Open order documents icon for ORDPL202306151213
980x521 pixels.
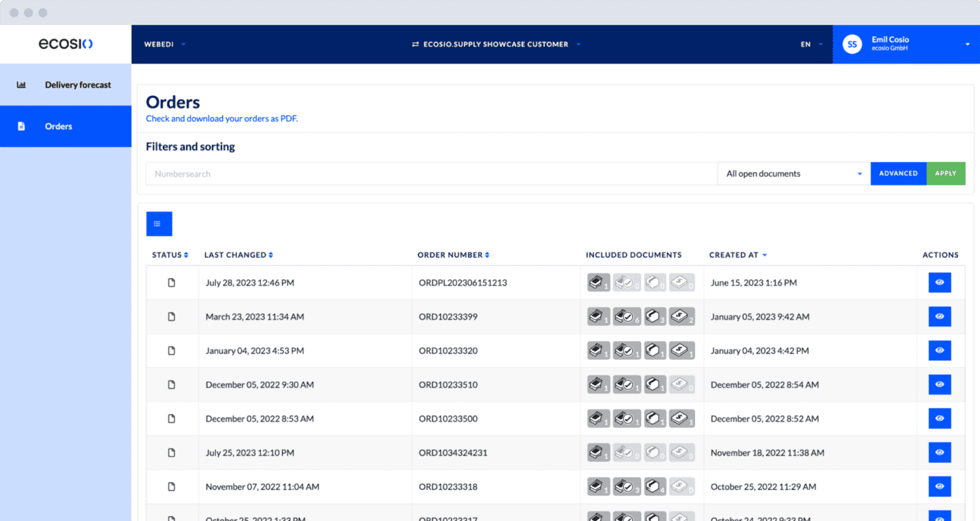[598, 282]
